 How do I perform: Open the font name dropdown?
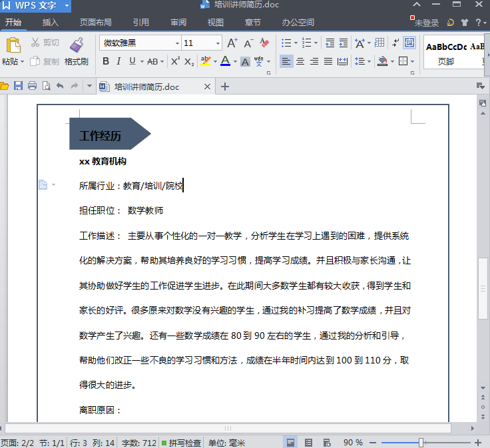tap(177, 43)
